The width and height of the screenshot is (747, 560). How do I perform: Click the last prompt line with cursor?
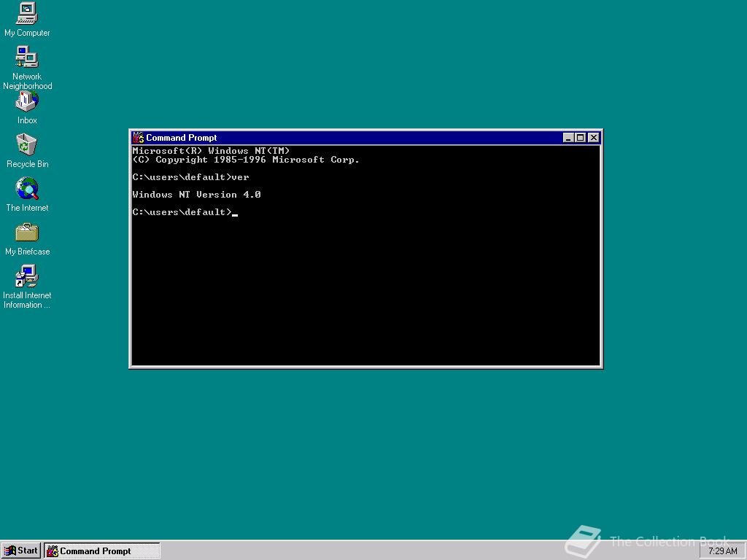point(185,212)
